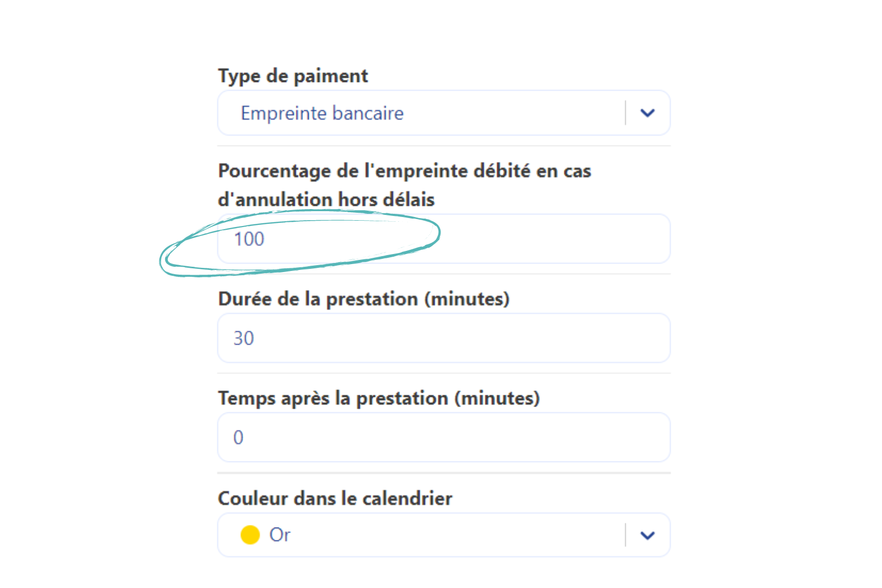882x588 pixels.
Task: Click the value 0 in the buffer time field
Action: point(238,438)
